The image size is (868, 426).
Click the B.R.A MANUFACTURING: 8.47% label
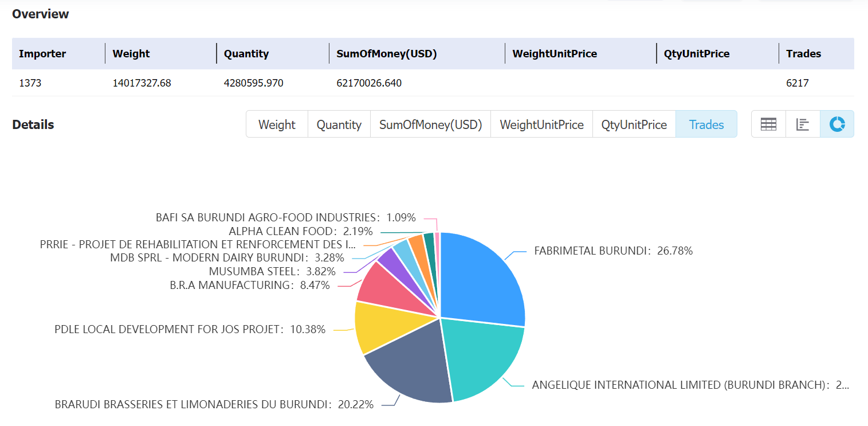coord(250,285)
